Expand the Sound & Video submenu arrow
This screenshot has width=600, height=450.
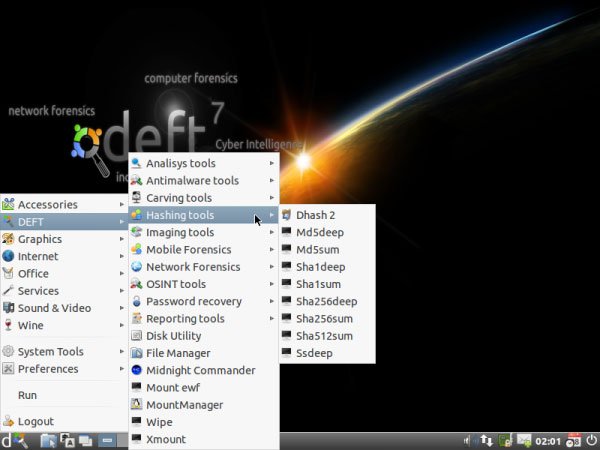(122, 308)
